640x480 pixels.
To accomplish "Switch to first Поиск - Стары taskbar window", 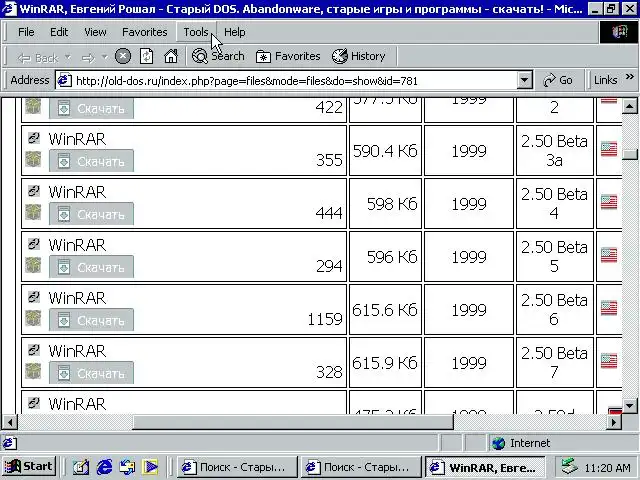I will pos(237,467).
